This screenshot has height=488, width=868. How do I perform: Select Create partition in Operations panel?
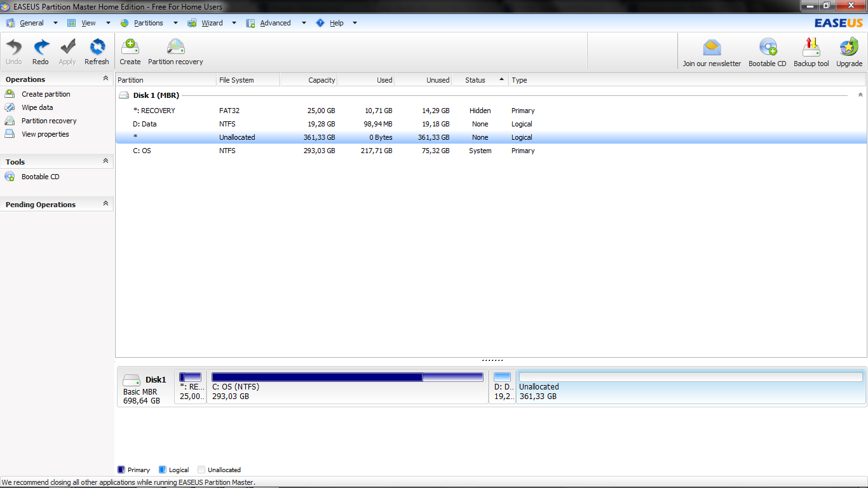click(x=46, y=94)
